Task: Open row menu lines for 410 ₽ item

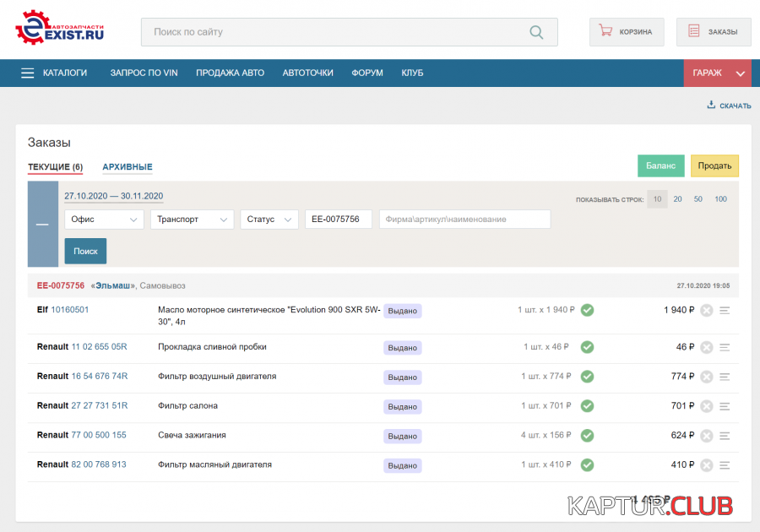Action: coord(725,465)
